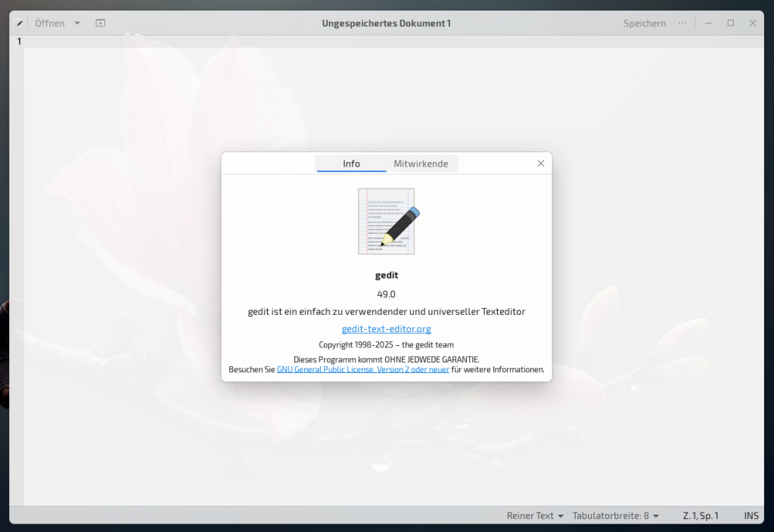Close the About gedit dialog

[540, 163]
